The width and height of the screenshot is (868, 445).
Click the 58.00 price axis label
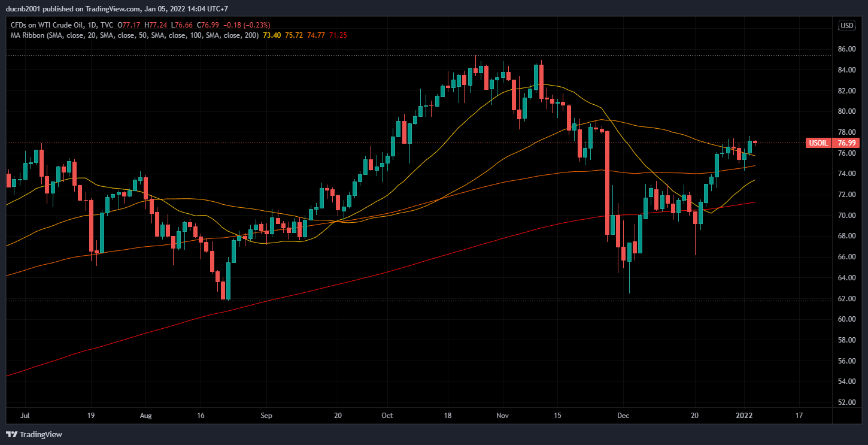point(846,340)
